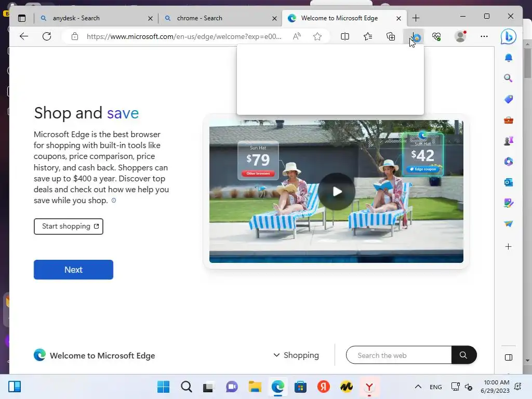The width and height of the screenshot is (532, 399).
Task: Open Outlook icon in sidebar
Action: click(x=508, y=182)
